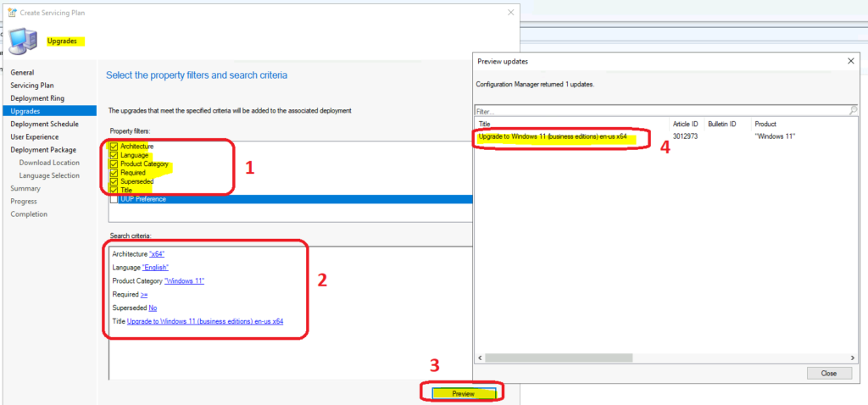
Task: Click the Close button in Preview updates
Action: (829, 374)
